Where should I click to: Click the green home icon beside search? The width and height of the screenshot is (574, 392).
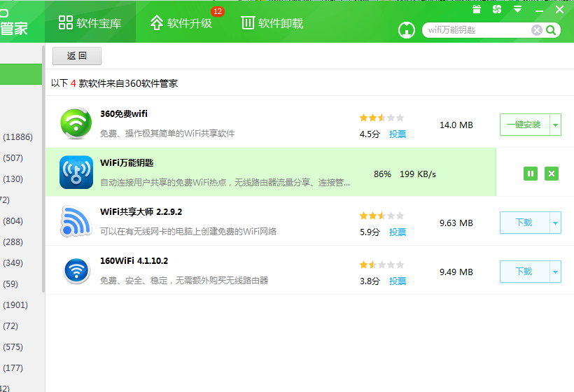click(406, 30)
